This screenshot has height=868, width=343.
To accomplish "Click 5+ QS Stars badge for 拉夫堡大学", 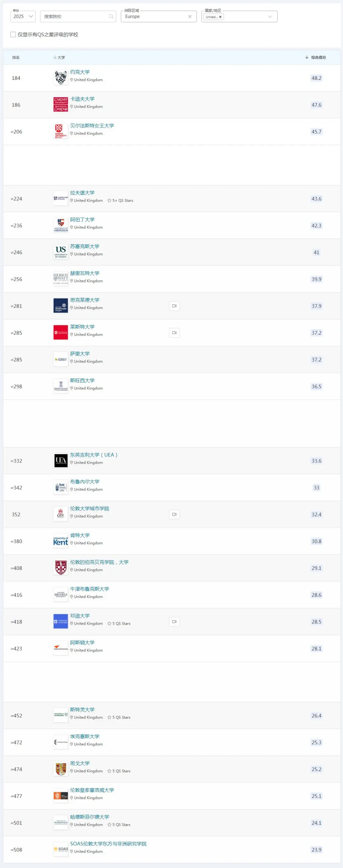I will coord(120,200).
